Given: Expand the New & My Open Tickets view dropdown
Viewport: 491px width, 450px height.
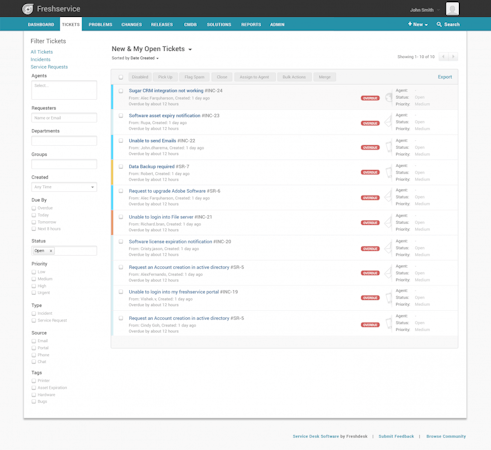Looking at the screenshot, I should coord(190,49).
